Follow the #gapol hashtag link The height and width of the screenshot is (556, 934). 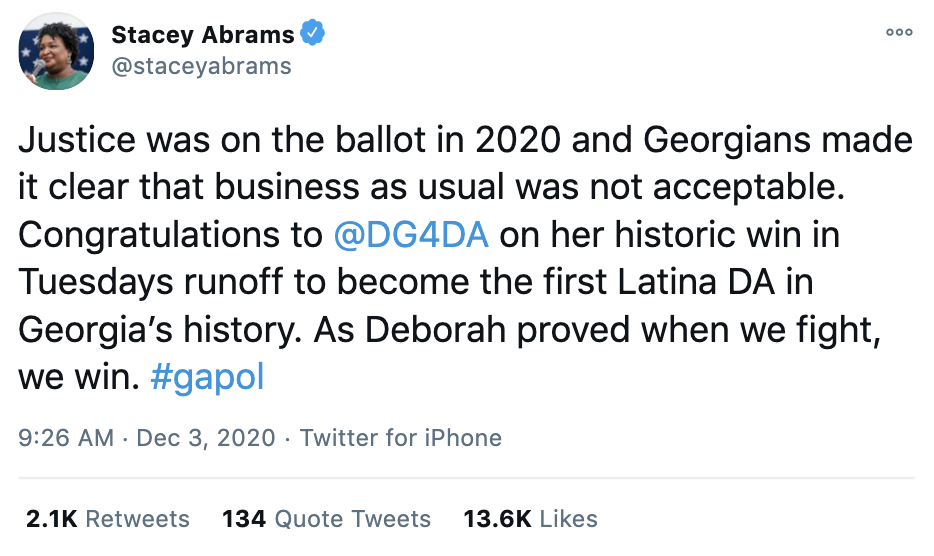point(207,378)
